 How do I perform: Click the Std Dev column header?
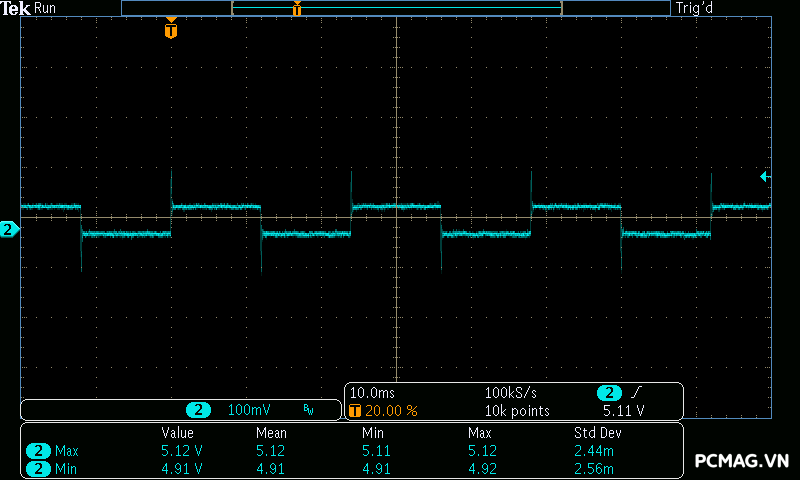596,433
